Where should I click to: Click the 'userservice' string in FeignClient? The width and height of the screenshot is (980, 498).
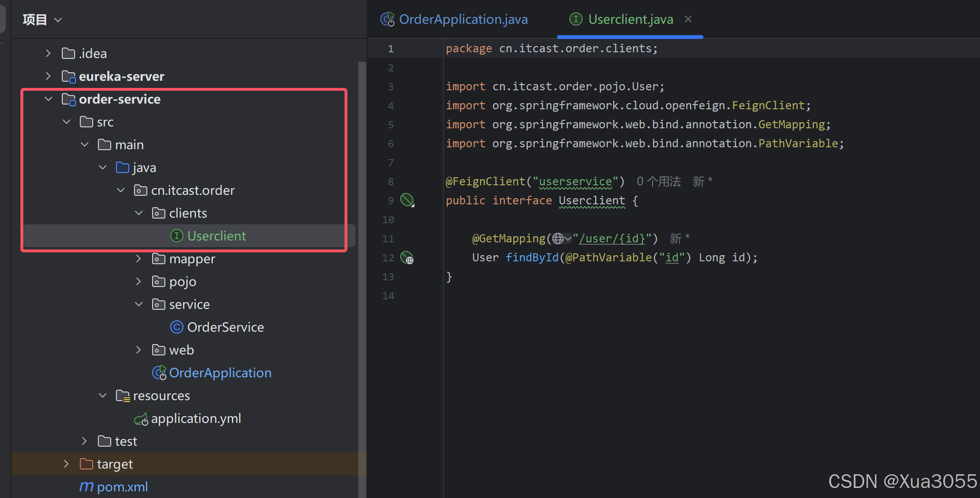(575, 182)
